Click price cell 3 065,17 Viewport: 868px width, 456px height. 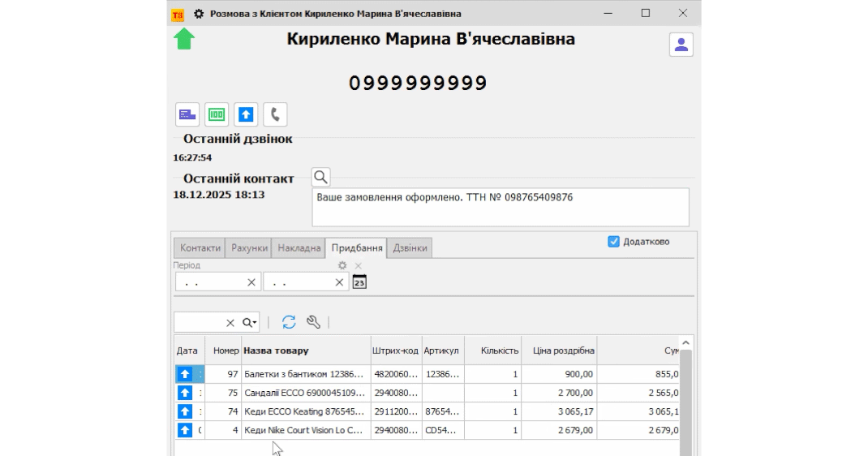coord(559,411)
